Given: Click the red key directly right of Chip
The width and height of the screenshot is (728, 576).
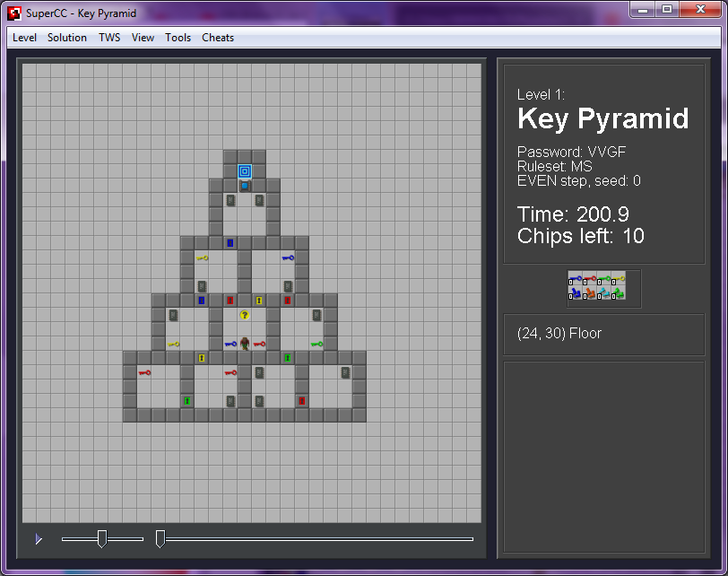Looking at the screenshot, I should 259,344.
